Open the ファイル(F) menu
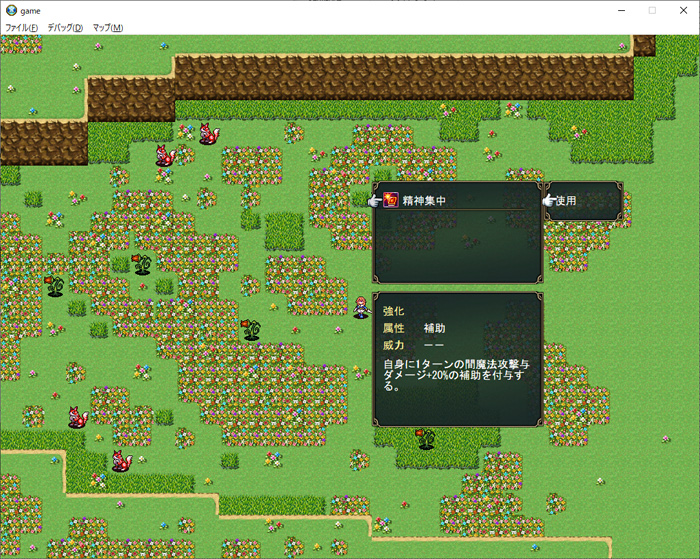Image resolution: width=700 pixels, height=559 pixels. (x=21, y=28)
